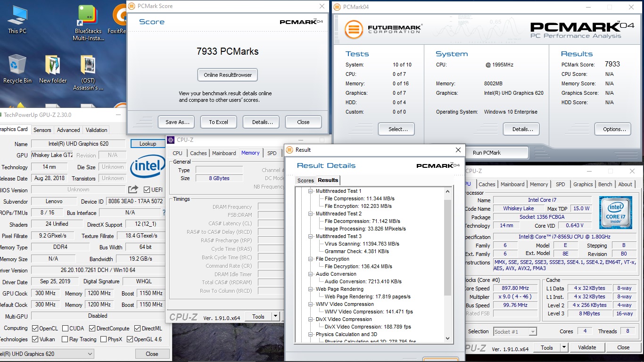
Task: Toggle the OpenCL checkbox
Action: [35, 329]
